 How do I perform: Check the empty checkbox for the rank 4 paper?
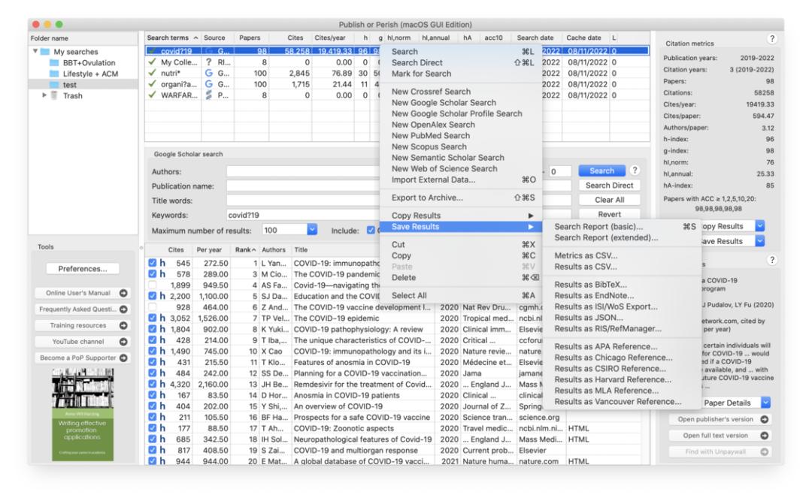153,285
